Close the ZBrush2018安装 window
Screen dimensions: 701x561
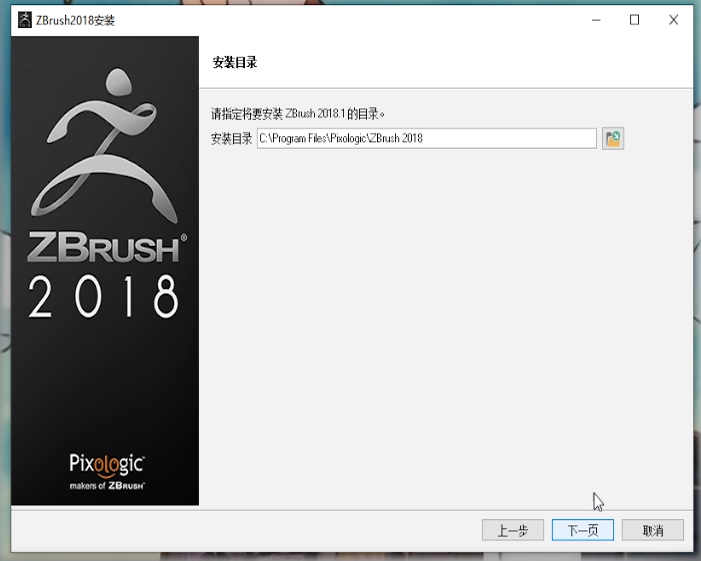pyautogui.click(x=673, y=20)
